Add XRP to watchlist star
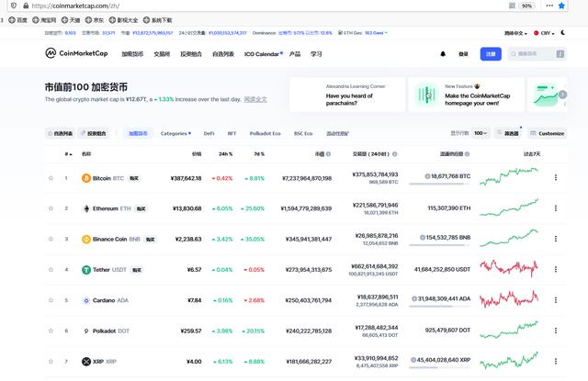Screen dimensions: 588x381 click(x=51, y=361)
